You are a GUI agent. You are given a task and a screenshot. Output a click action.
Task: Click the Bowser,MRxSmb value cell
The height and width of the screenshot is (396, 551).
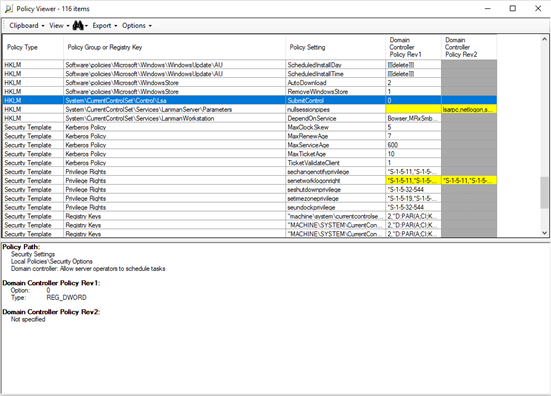point(414,118)
